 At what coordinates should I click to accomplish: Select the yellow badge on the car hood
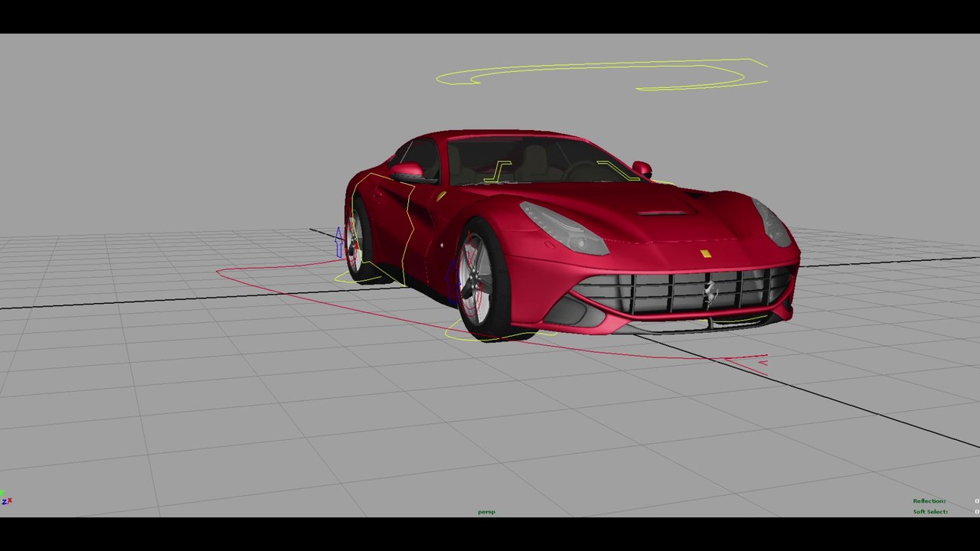705,253
